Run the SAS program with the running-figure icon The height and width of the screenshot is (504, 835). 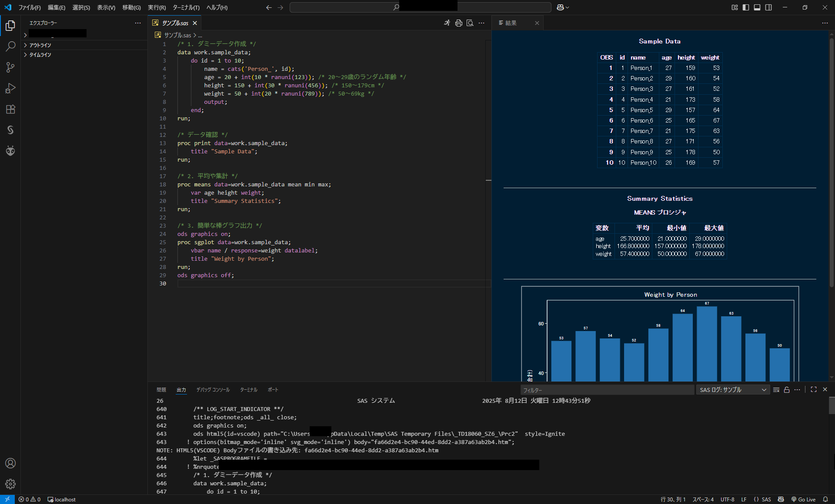(447, 23)
